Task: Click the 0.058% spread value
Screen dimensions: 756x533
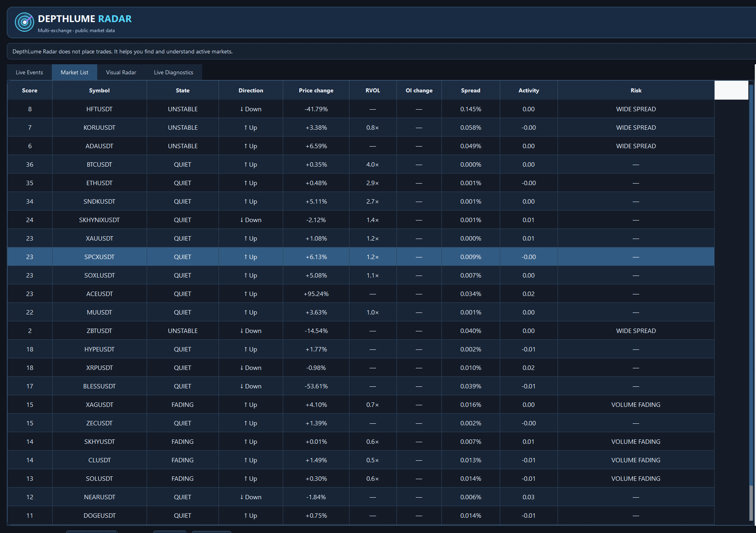Action: point(471,128)
